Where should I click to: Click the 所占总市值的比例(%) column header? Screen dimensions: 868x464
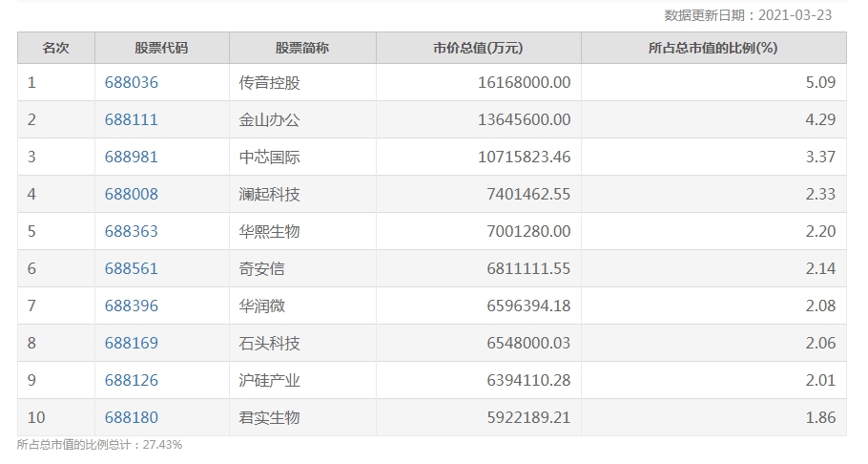coord(713,48)
